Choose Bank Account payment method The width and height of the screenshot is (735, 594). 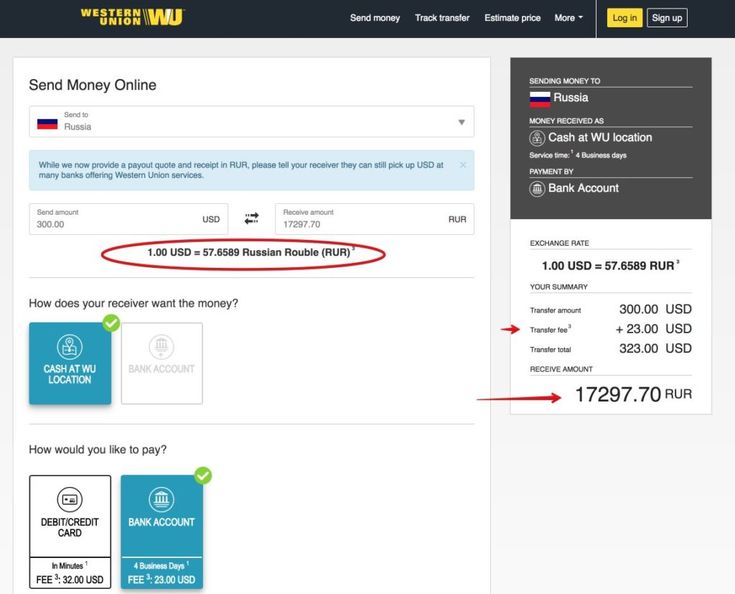[x=162, y=532]
